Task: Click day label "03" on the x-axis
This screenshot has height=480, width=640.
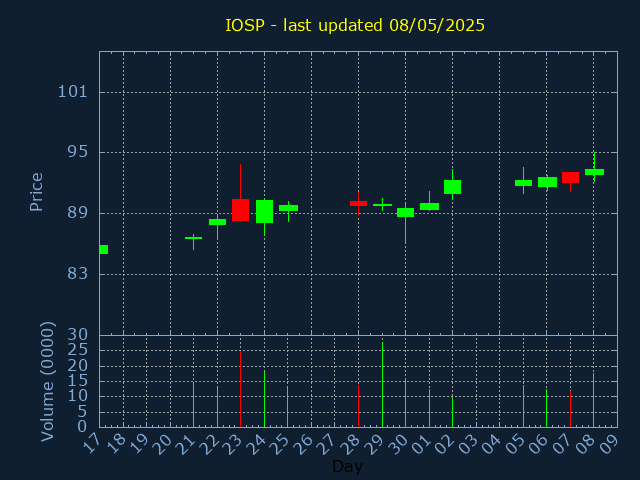Action: tap(469, 443)
